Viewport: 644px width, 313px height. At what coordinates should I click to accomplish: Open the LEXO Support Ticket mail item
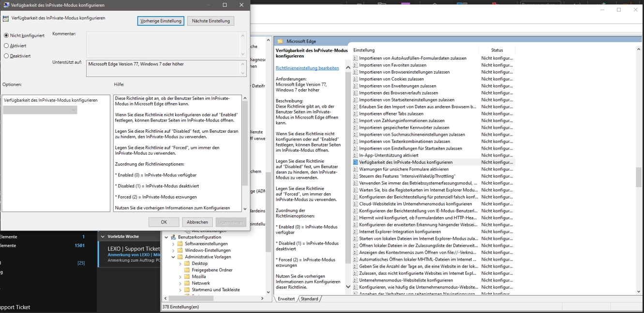129,254
